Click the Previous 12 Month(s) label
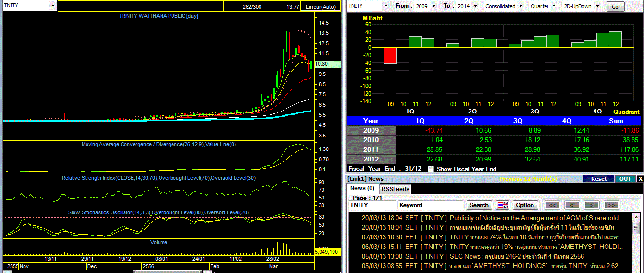The width and height of the screenshot is (644, 273). tap(528, 179)
